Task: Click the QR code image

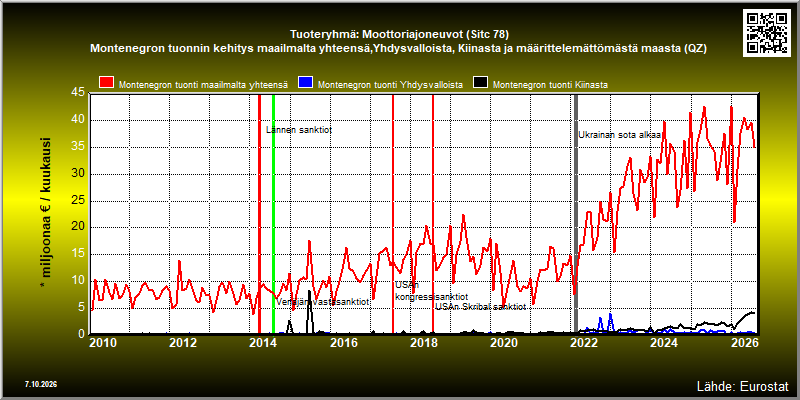Action: [766, 32]
